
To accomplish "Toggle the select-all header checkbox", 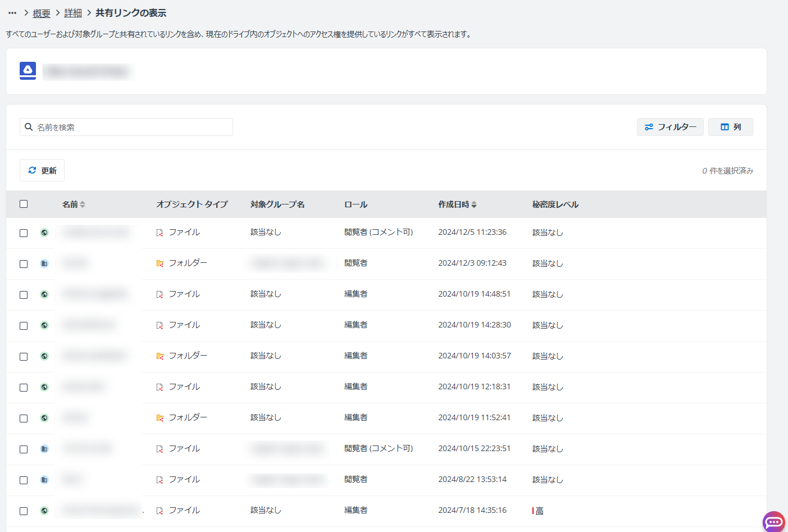I will 24,204.
